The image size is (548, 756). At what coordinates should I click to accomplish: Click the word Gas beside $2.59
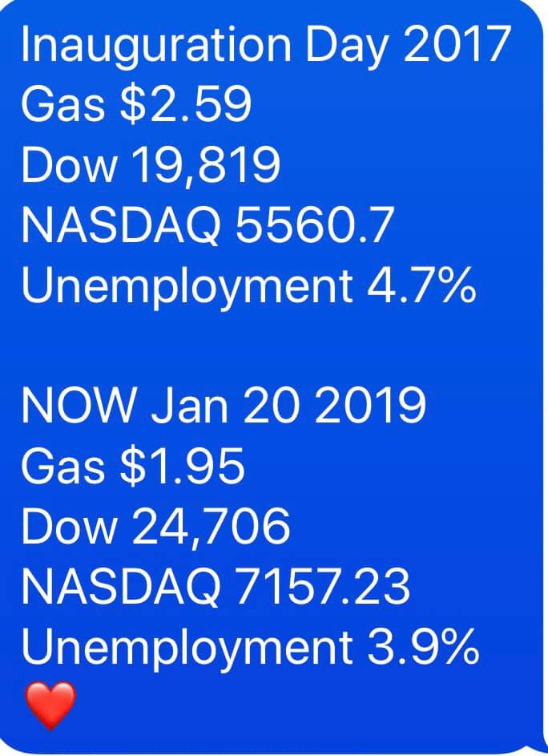click(x=65, y=107)
